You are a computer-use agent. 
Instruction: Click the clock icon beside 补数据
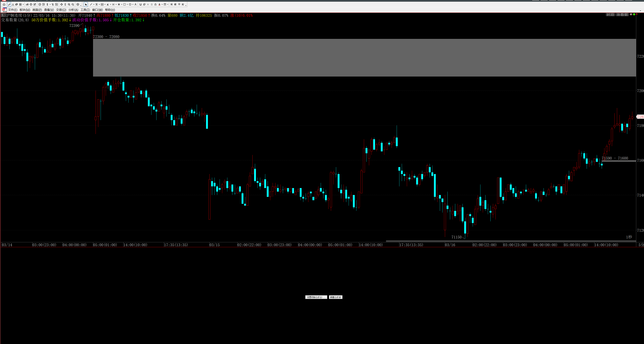(631, 14)
